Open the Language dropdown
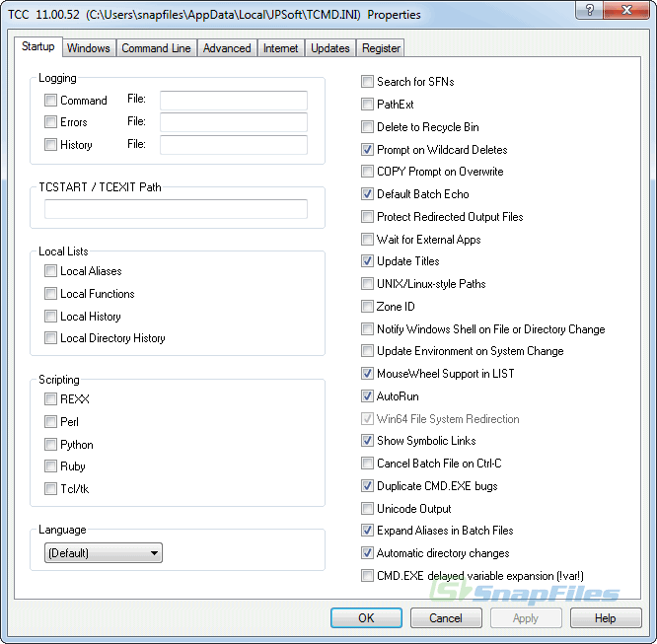The image size is (657, 644). 103,553
